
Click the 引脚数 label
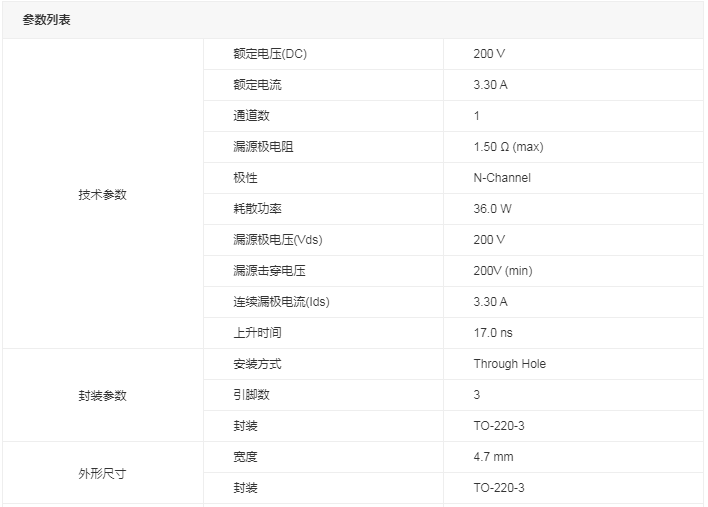[x=252, y=395]
